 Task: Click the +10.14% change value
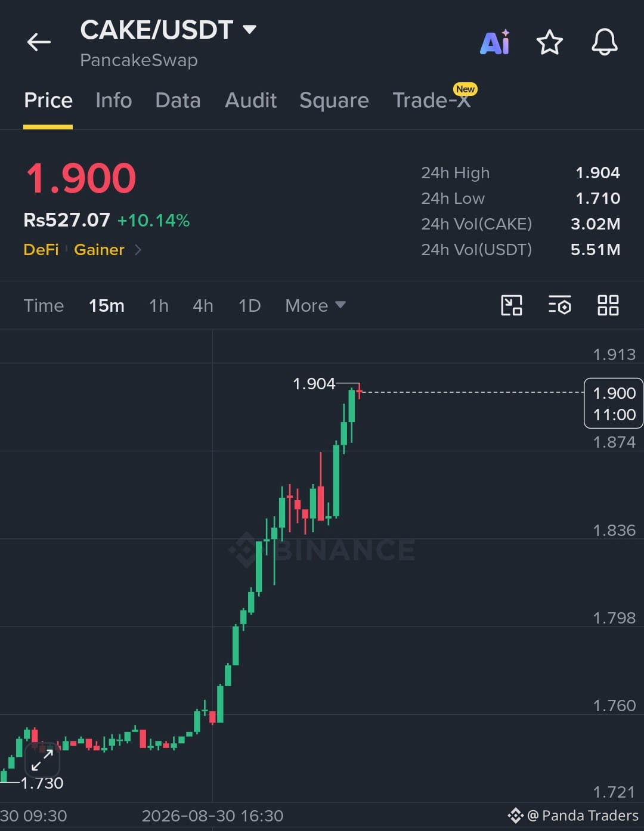click(153, 221)
